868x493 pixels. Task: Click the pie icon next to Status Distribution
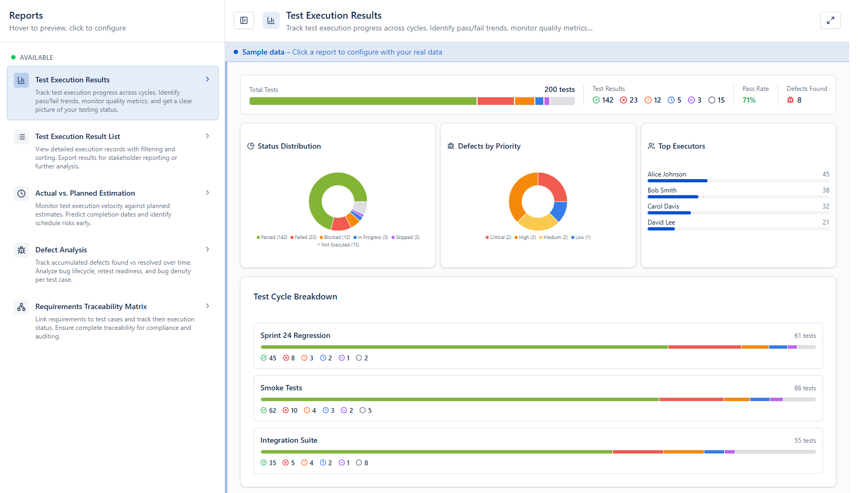pyautogui.click(x=251, y=146)
